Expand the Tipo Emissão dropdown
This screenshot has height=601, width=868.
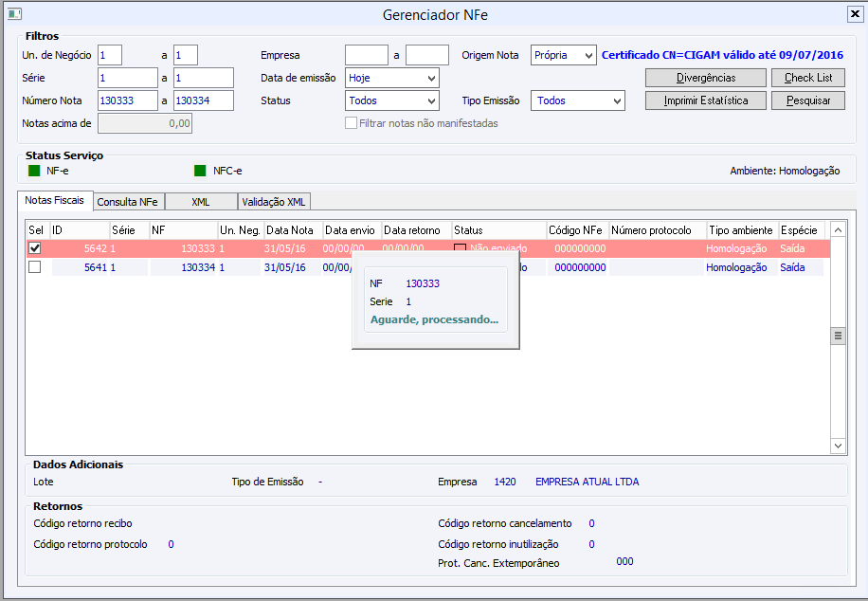click(x=578, y=100)
